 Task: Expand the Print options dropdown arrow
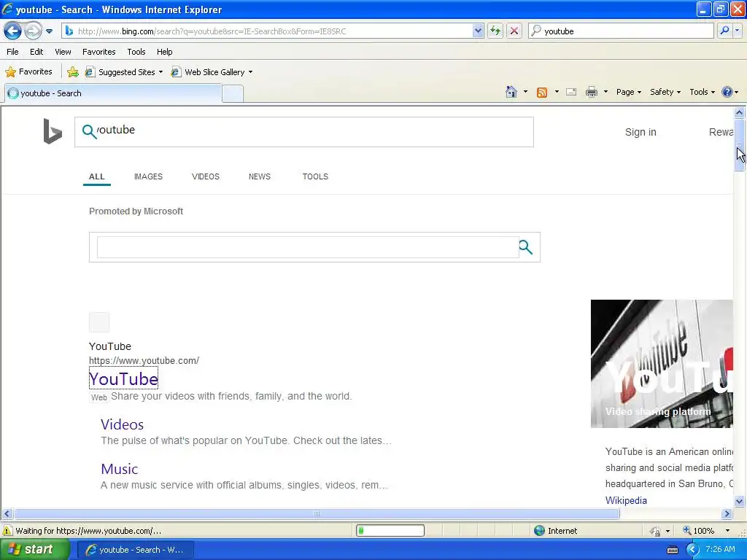[x=605, y=92]
